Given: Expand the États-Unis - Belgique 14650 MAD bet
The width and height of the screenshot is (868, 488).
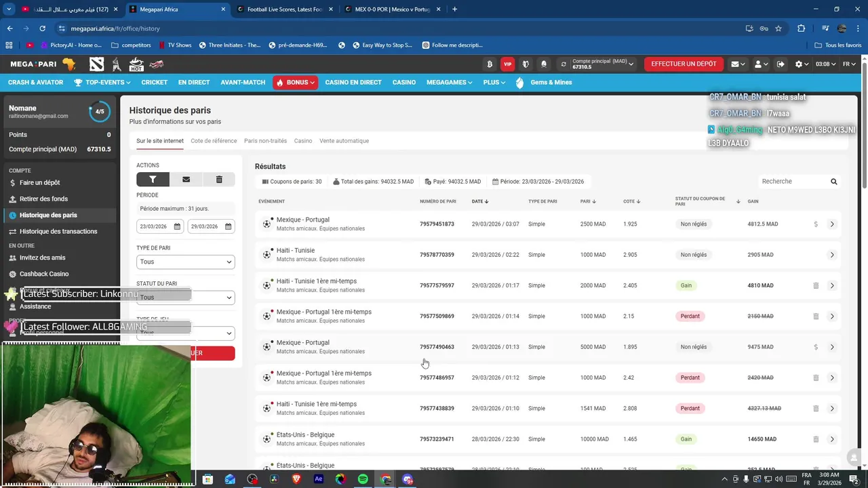Looking at the screenshot, I should click(x=832, y=439).
